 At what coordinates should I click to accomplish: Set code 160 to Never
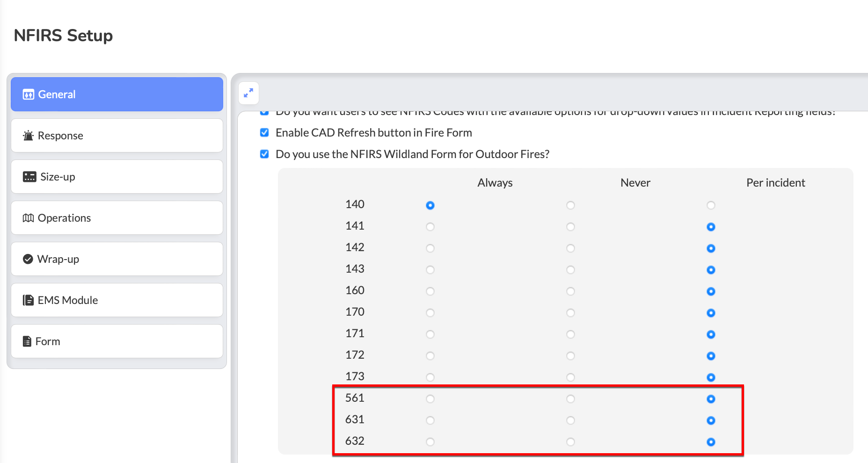[x=570, y=291]
